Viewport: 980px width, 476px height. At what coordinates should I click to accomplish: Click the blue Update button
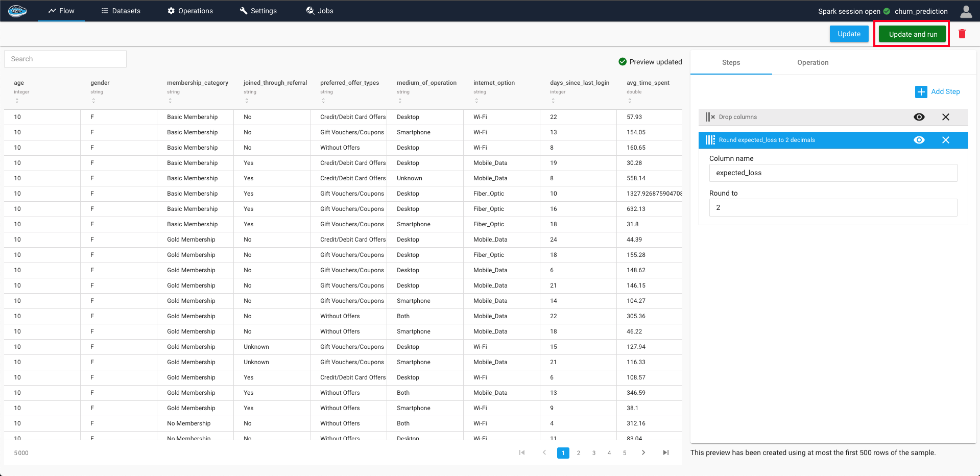(849, 34)
